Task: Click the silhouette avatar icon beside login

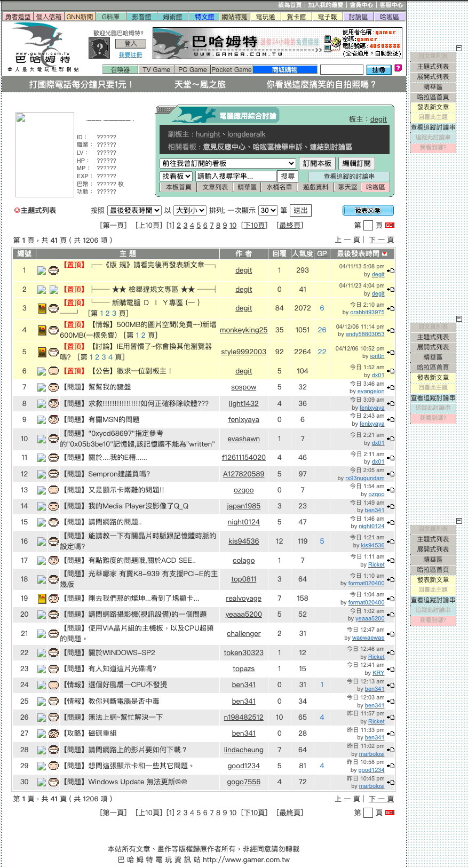Action: click(100, 49)
